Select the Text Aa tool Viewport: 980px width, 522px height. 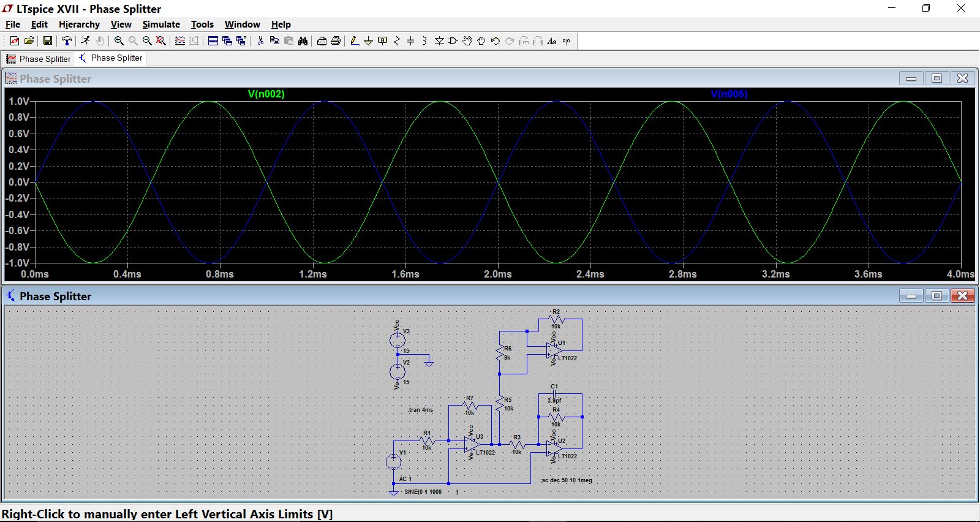(x=552, y=41)
